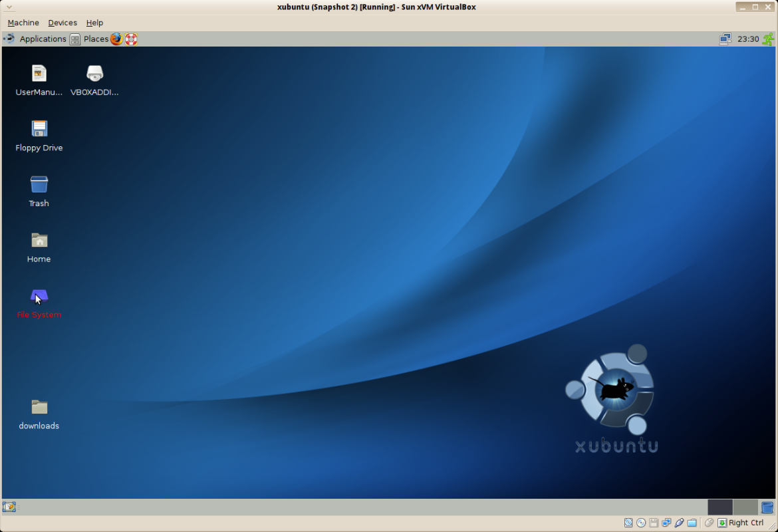Select the UserManual desktop icon
The height and width of the screenshot is (532, 778).
tap(39, 80)
